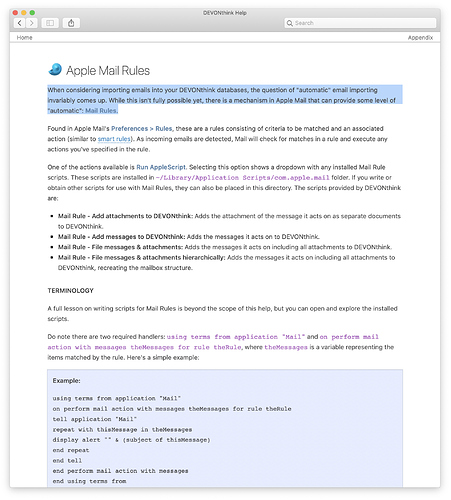Open the Appendix breadcrumb link
This screenshot has height=500, width=451.
pos(420,38)
